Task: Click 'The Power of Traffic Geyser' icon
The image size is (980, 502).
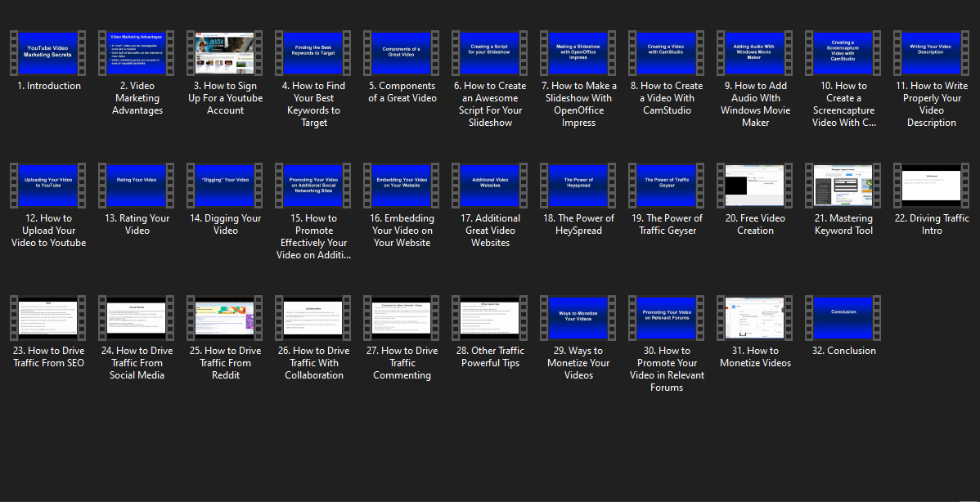Action: click(667, 186)
